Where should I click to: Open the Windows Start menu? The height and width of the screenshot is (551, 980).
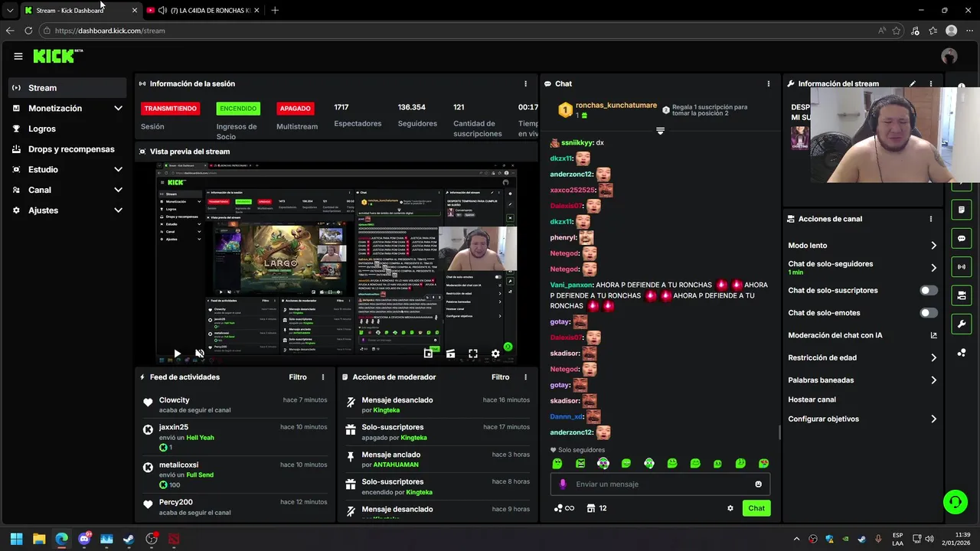click(x=17, y=539)
